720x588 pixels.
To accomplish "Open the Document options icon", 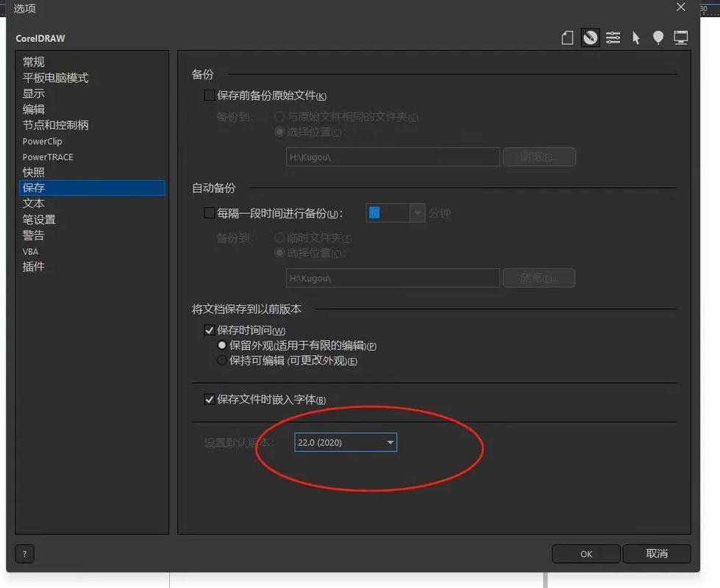I will click(567, 37).
